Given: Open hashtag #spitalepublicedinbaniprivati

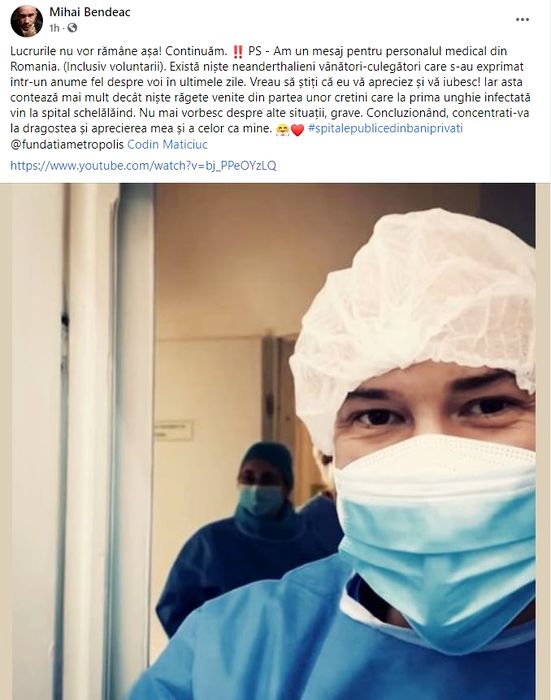Looking at the screenshot, I should point(385,129).
